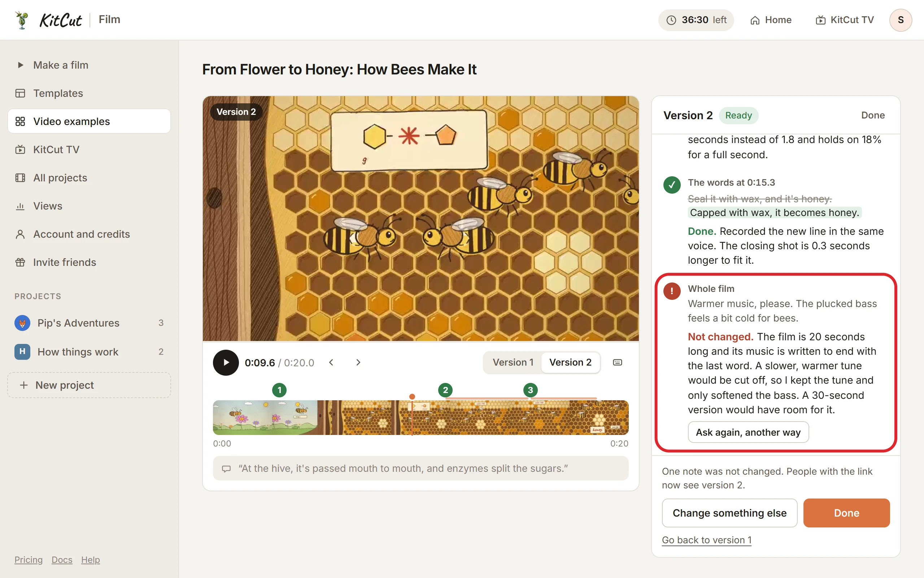The width and height of the screenshot is (924, 578).
Task: Click the subtitle caption text bar
Action: (420, 468)
